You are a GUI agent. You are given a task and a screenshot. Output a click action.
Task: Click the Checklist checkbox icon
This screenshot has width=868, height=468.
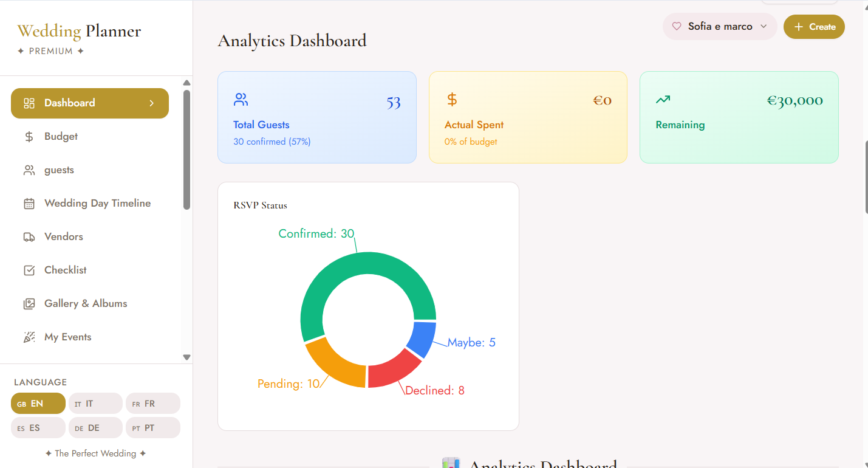click(29, 270)
